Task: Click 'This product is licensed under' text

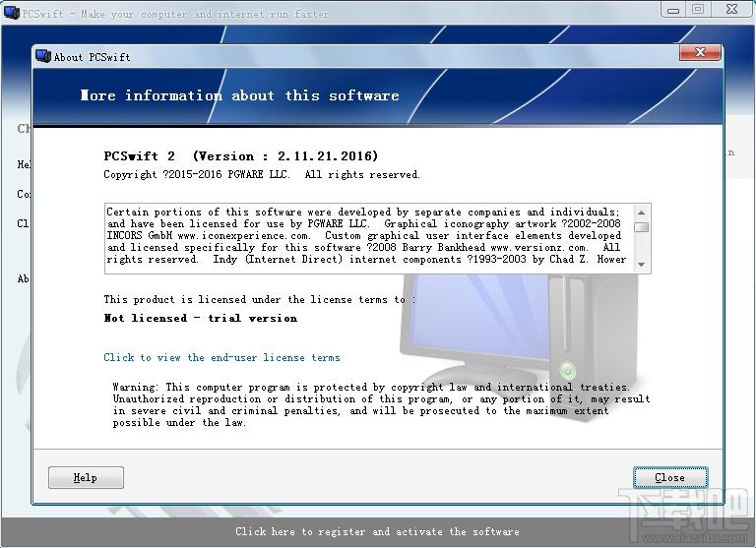Action: (260, 299)
